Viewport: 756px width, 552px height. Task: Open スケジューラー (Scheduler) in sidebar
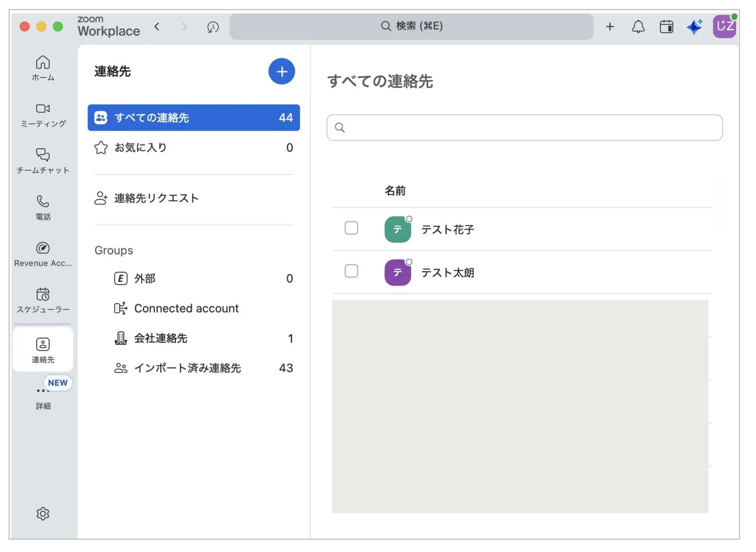(x=43, y=301)
